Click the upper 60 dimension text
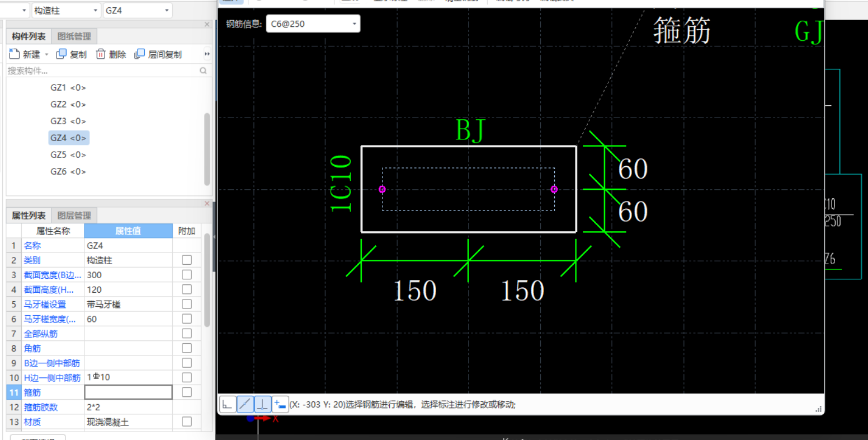The image size is (868, 440). click(633, 168)
